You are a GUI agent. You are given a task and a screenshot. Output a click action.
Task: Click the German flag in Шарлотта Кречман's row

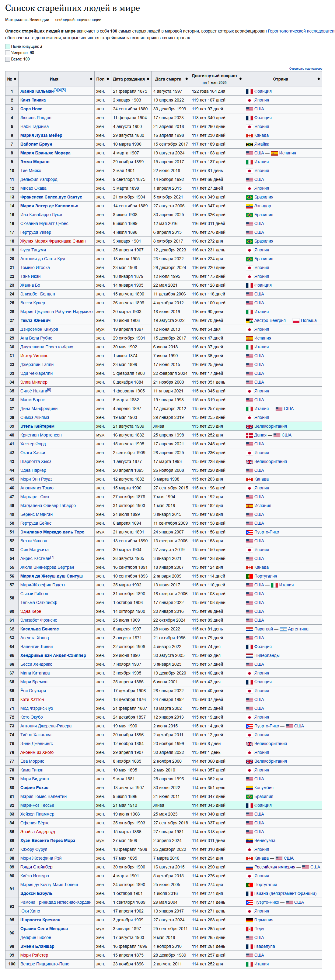tap(249, 920)
